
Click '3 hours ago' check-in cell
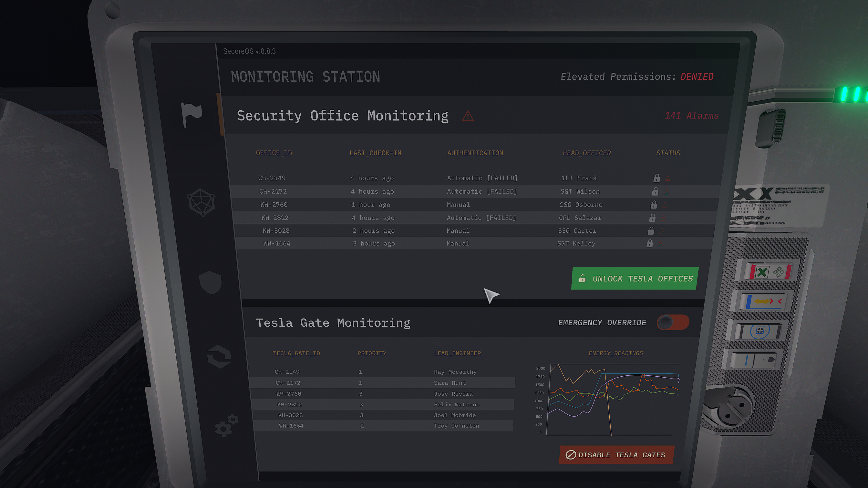click(374, 243)
